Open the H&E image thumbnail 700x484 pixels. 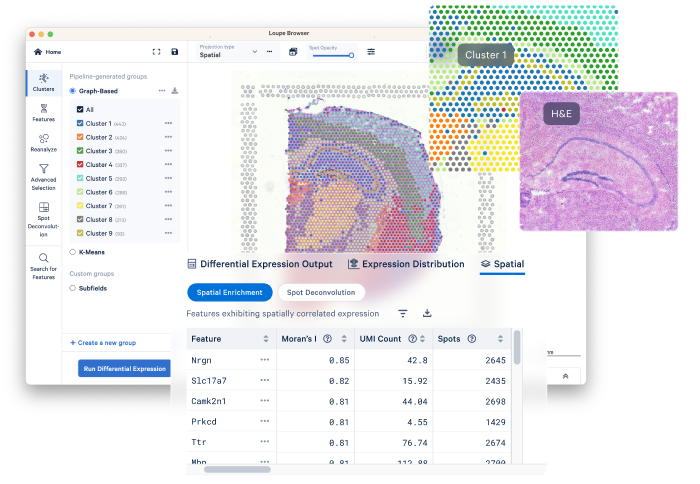click(x=599, y=161)
